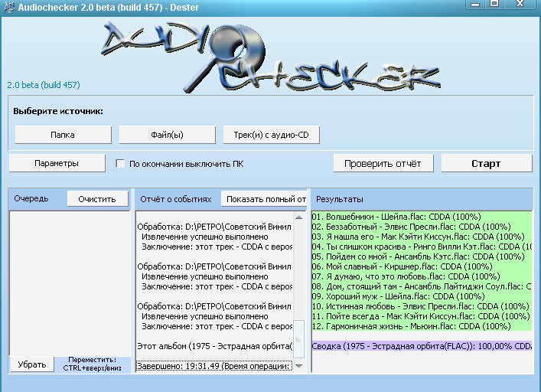The image size is (541, 392).
Task: Choose 'Трек(и) с аудио-CD' as source
Action: tap(271, 135)
